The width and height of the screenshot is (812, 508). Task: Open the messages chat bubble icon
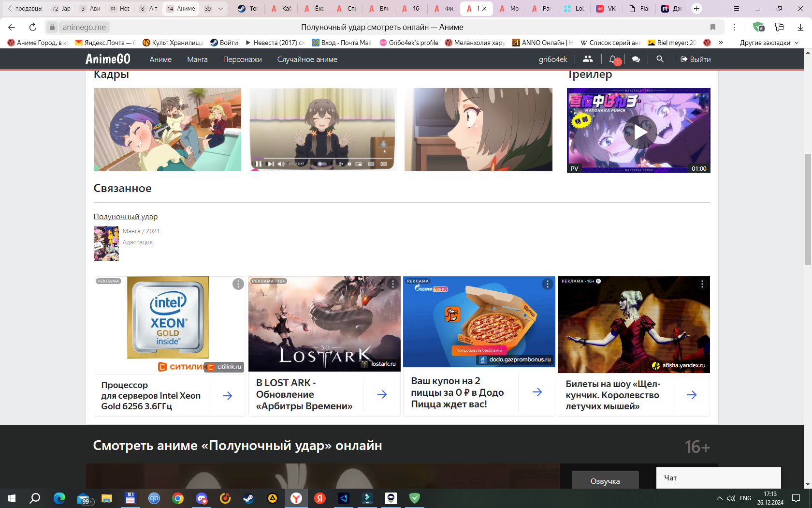(x=636, y=59)
